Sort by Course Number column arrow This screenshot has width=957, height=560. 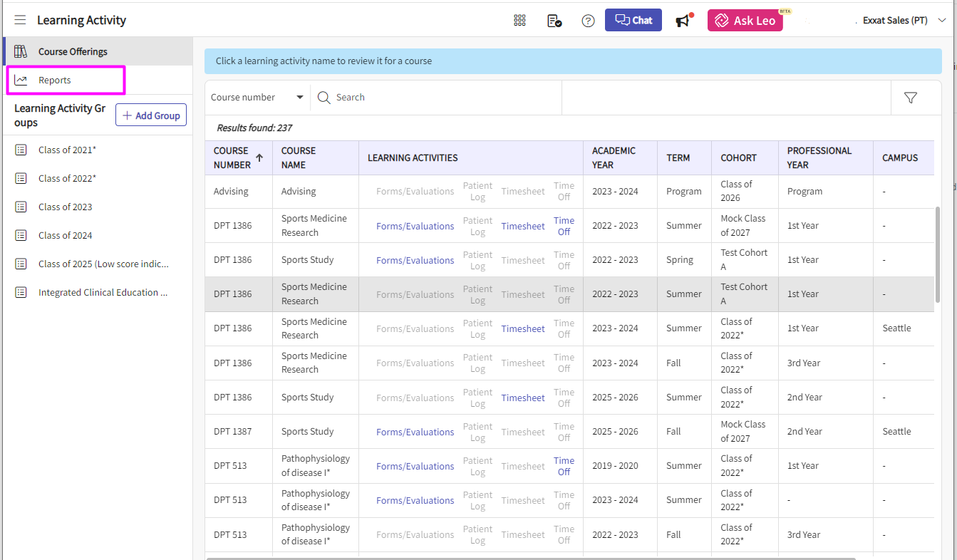click(259, 157)
